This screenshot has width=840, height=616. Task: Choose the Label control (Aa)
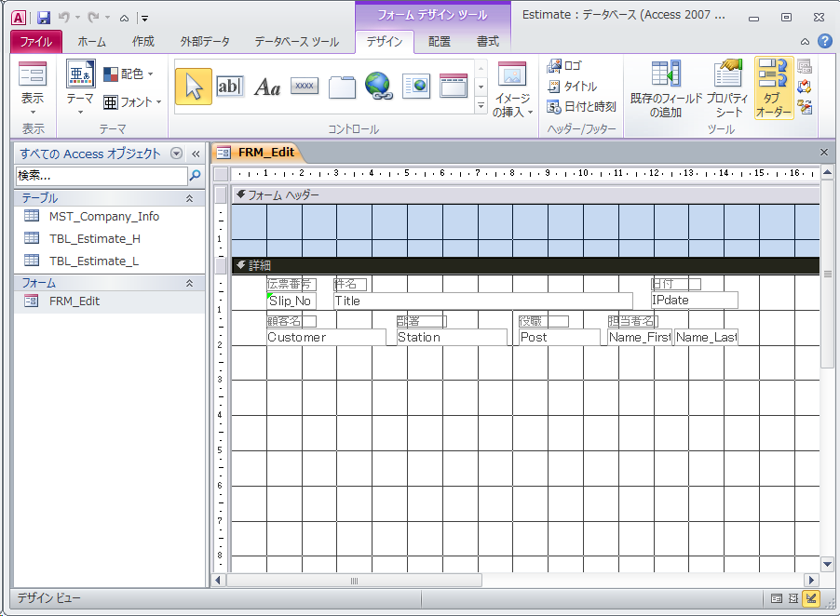coord(267,87)
